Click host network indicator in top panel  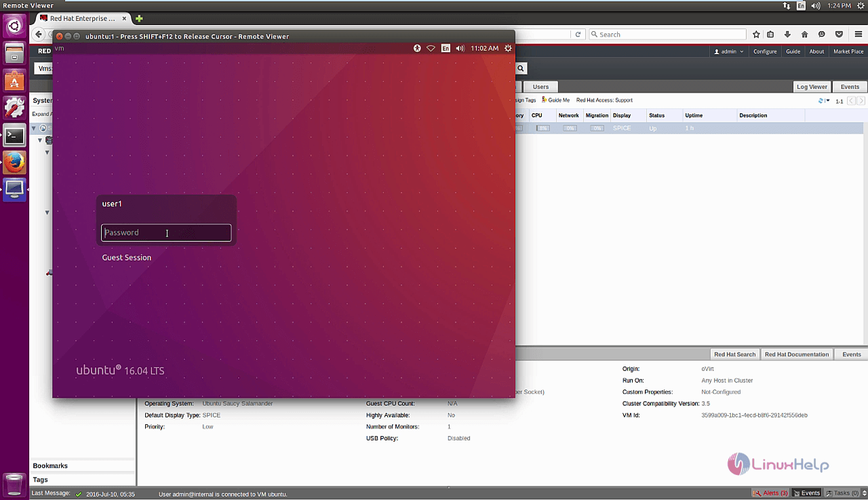tap(786, 5)
